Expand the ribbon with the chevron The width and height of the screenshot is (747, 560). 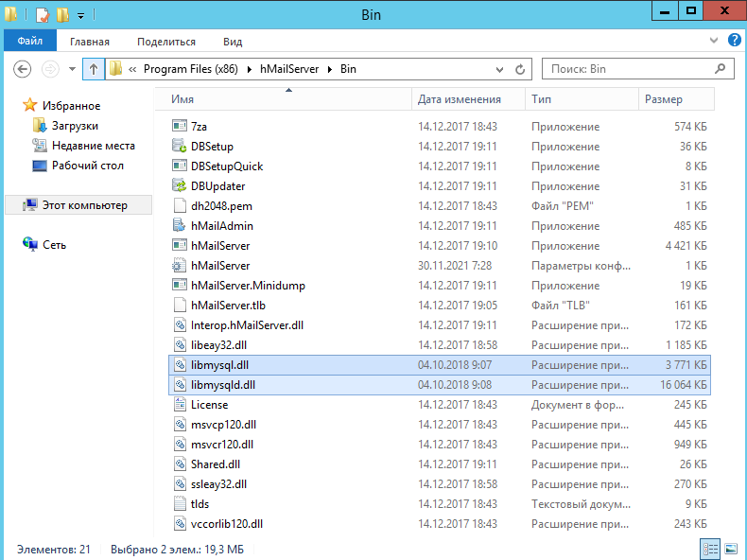[713, 41]
